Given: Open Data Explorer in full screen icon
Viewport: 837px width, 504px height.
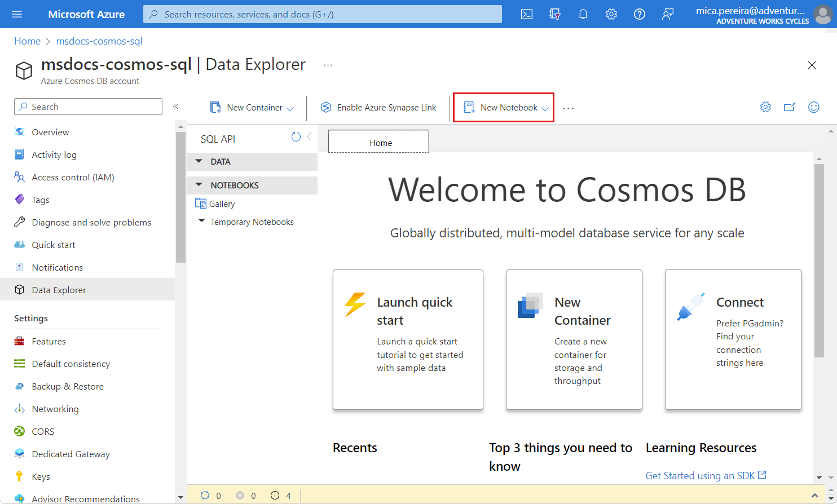Looking at the screenshot, I should coord(790,107).
